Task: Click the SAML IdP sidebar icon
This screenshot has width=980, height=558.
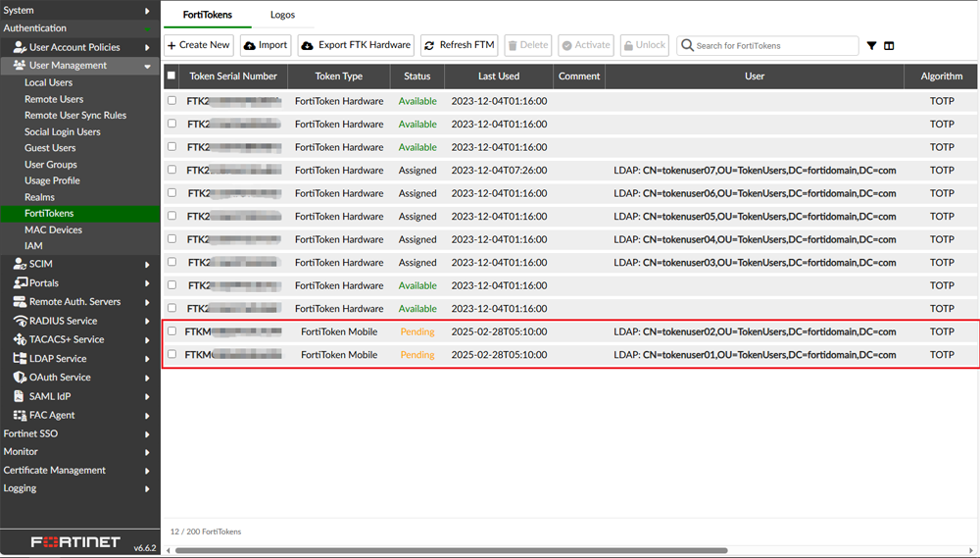Action: [x=20, y=396]
